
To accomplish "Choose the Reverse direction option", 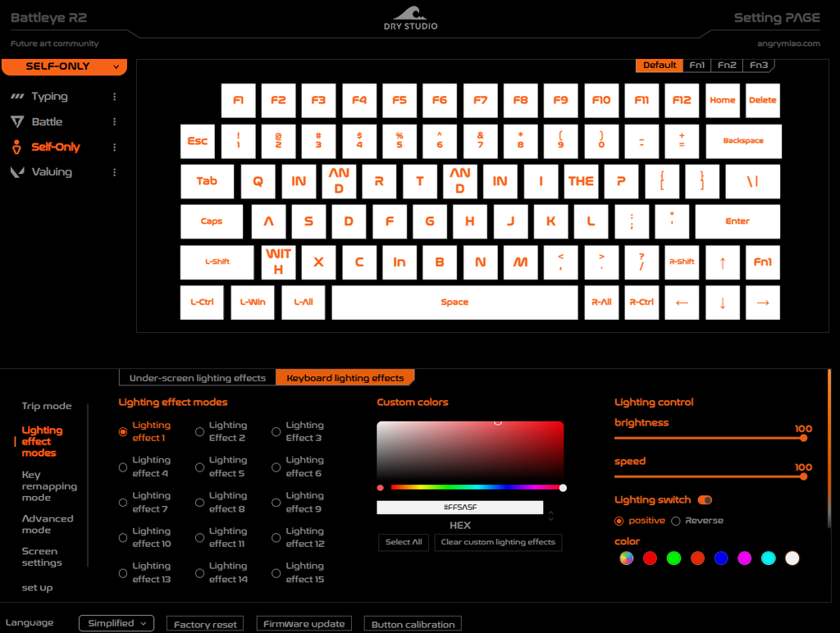I will click(676, 521).
